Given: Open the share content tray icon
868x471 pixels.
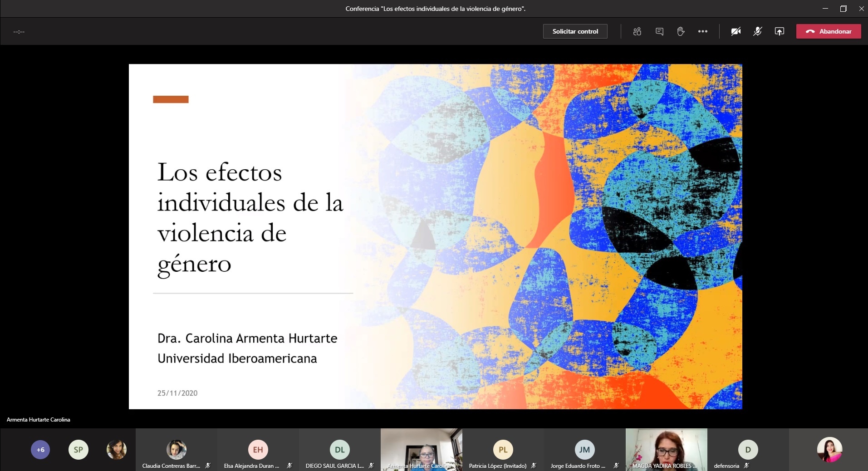Looking at the screenshot, I should [779, 31].
